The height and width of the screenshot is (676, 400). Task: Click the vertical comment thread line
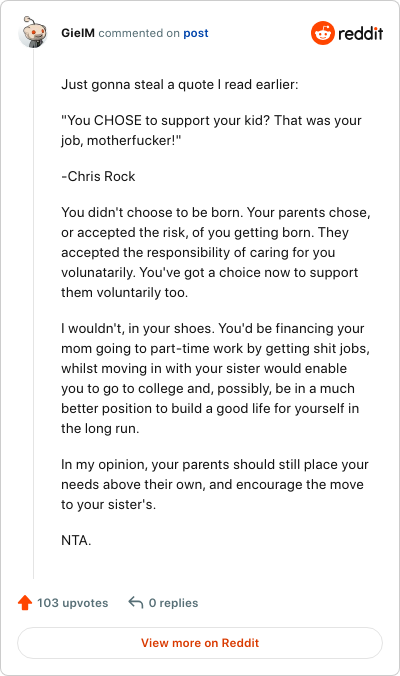click(x=34, y=313)
